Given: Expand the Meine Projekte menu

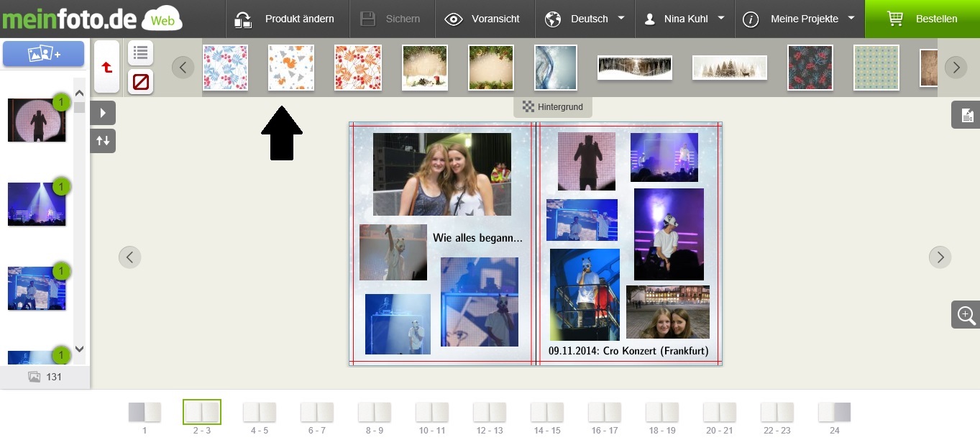Looking at the screenshot, I should coord(800,19).
